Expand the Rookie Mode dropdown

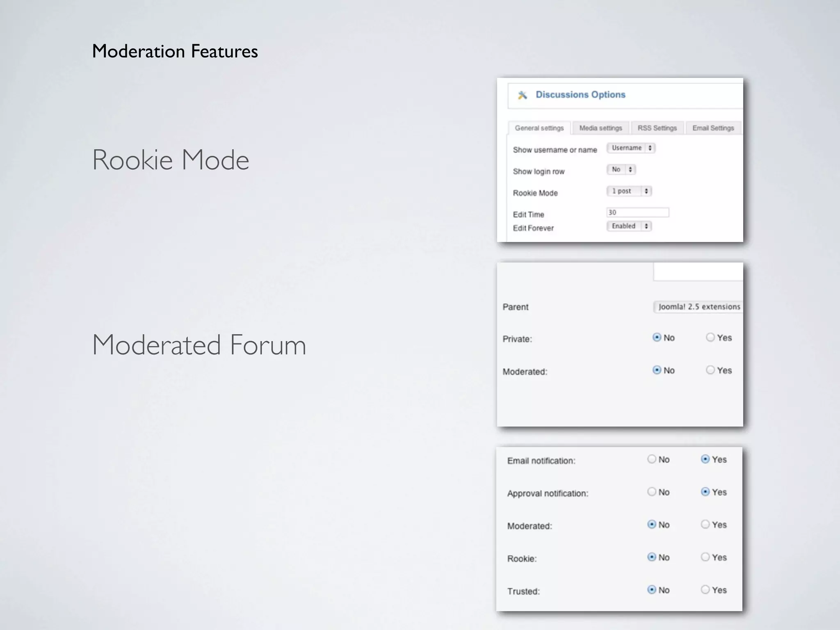629,191
